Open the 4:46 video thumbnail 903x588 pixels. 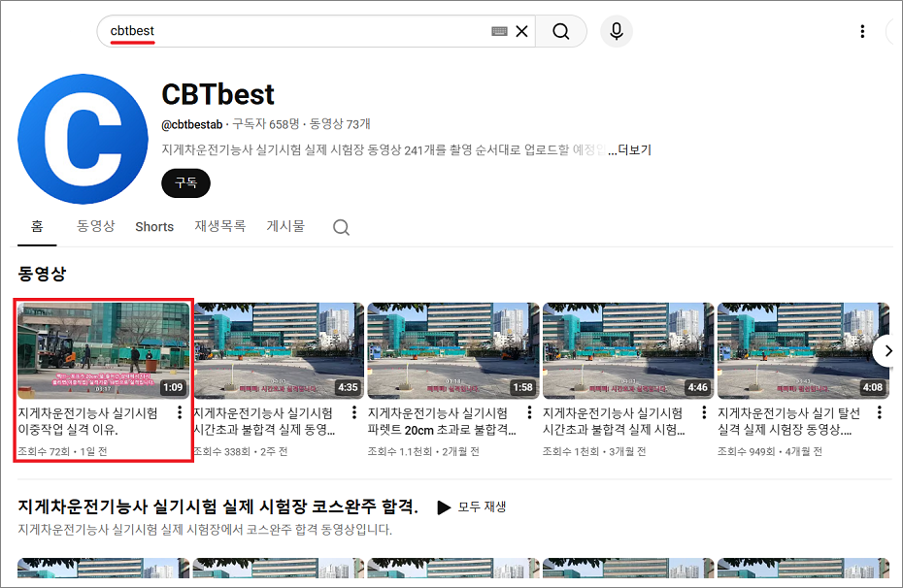tap(628, 351)
